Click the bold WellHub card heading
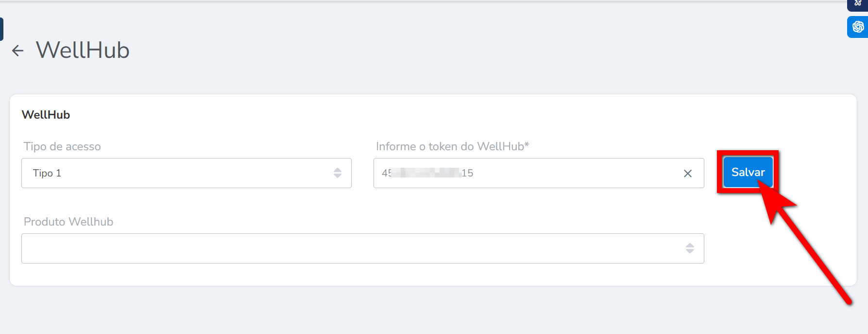 pos(46,115)
